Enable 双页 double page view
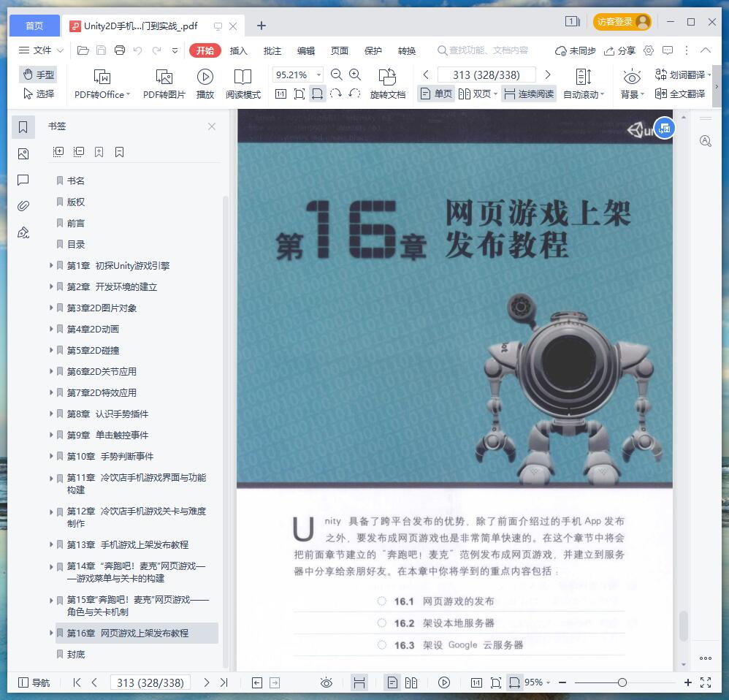 tap(478, 94)
